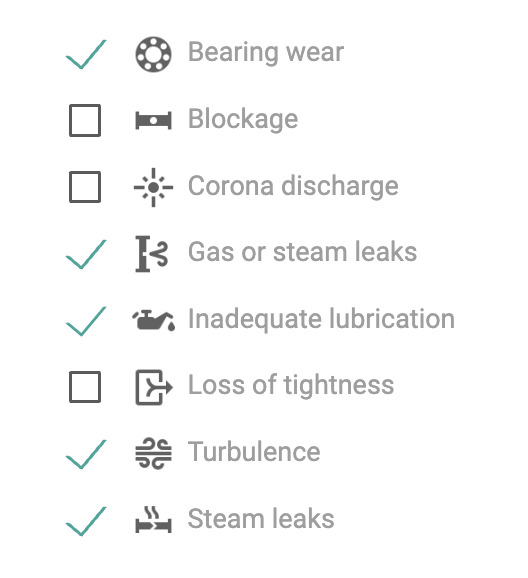Click the Inadequate lubrication label text
The image size is (528, 578).
point(321,319)
